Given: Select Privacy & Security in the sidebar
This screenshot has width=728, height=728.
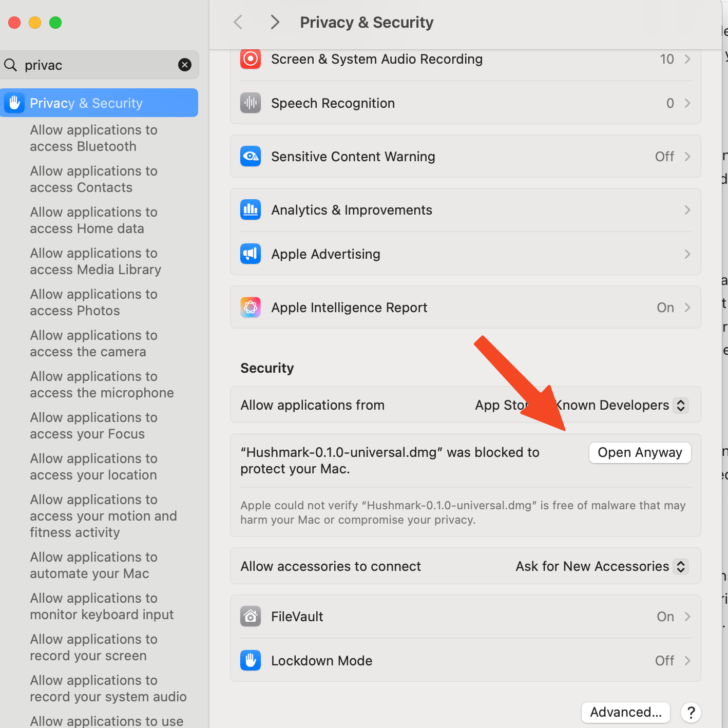Looking at the screenshot, I should point(99,103).
